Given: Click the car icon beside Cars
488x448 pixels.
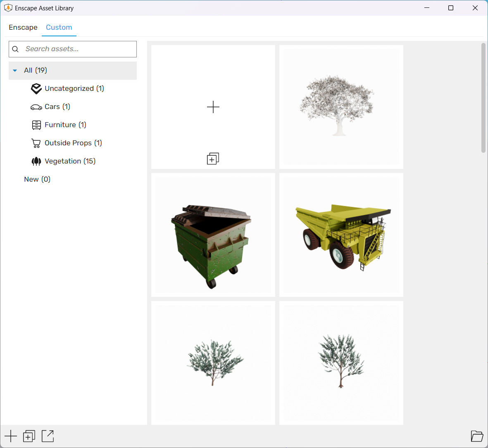Looking at the screenshot, I should pos(36,107).
